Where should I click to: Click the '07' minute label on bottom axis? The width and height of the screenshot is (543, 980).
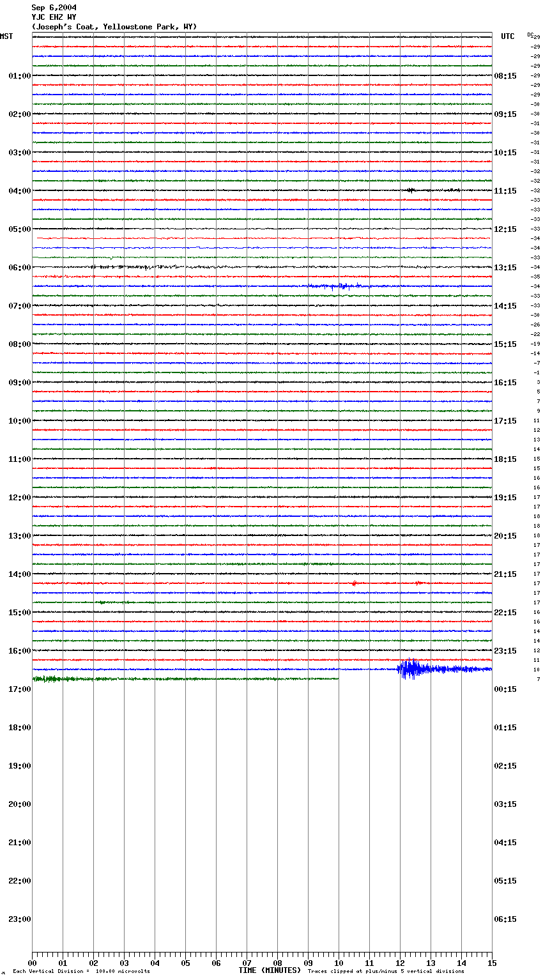[247, 963]
